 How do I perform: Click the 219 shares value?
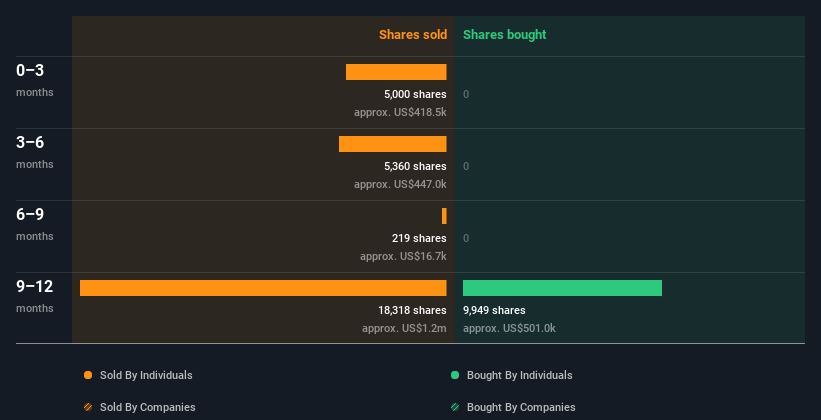tap(419, 238)
